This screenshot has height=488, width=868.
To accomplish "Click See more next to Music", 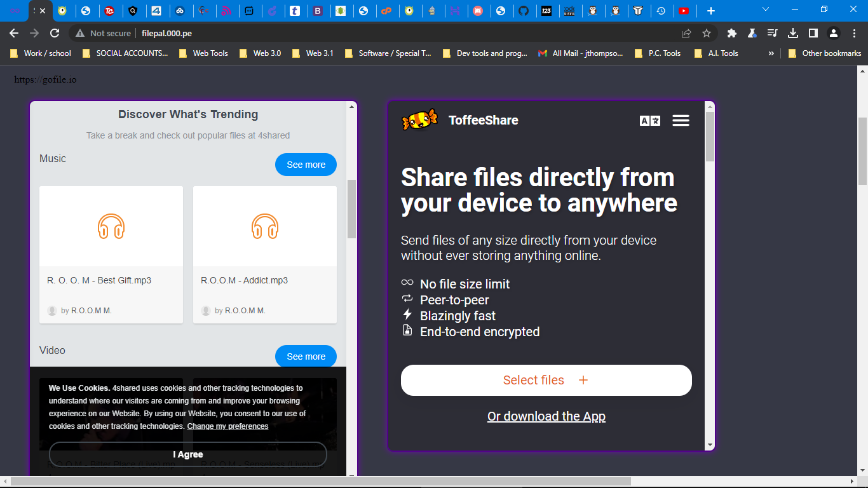I will point(306,165).
